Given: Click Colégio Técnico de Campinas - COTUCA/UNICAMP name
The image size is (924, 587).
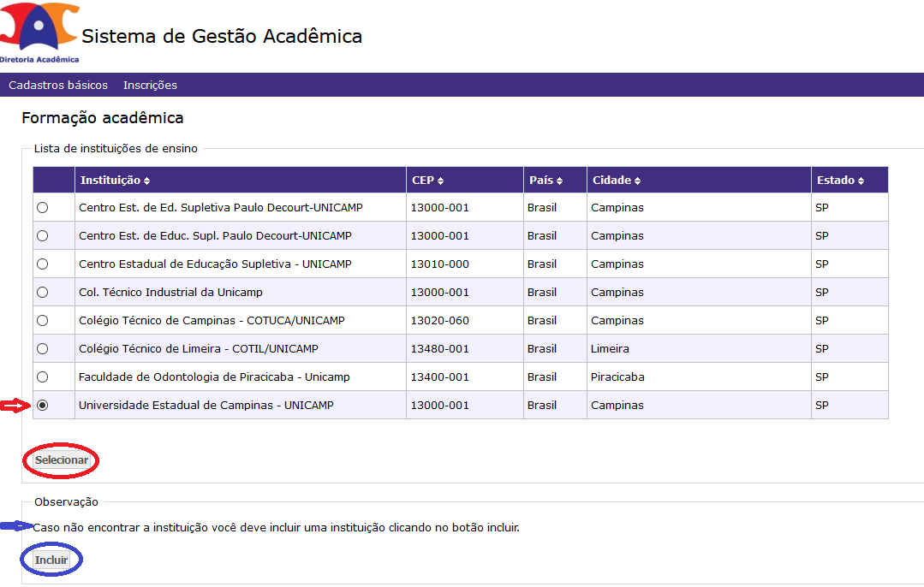Looking at the screenshot, I should click(x=212, y=321).
